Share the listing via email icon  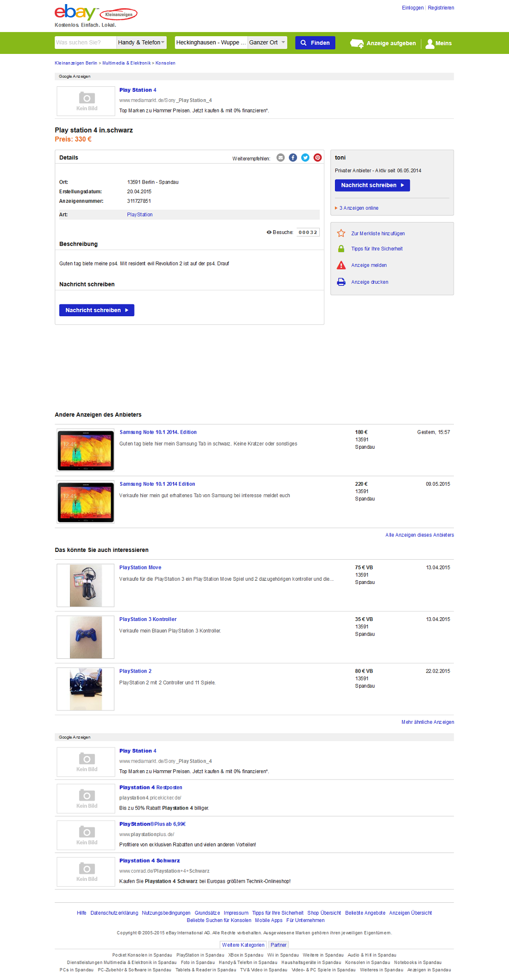click(x=281, y=158)
